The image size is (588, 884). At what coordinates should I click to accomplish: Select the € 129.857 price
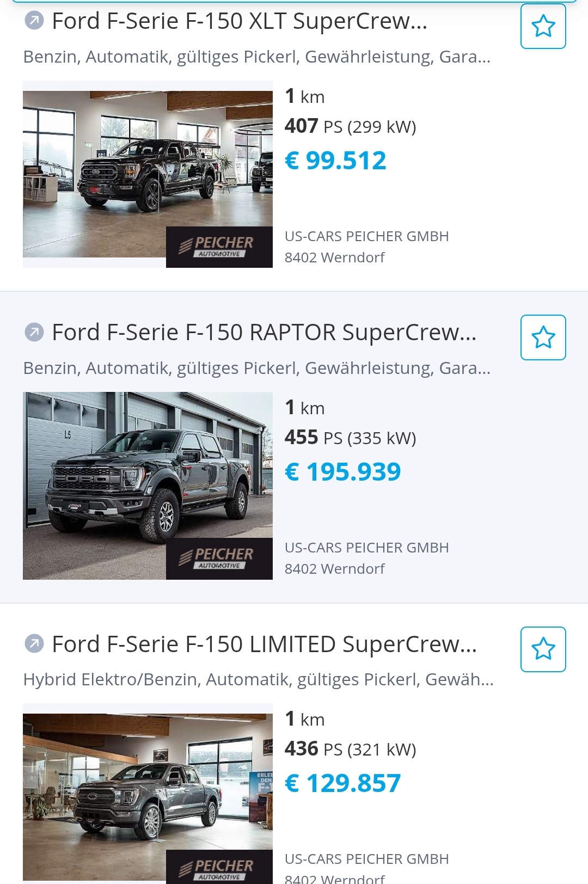[342, 783]
